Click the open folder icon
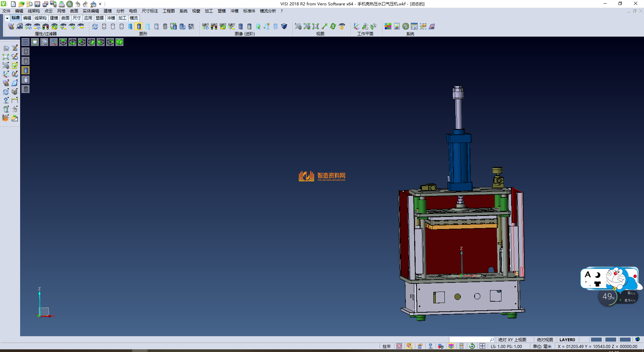The width and height of the screenshot is (644, 352). coord(21,4)
